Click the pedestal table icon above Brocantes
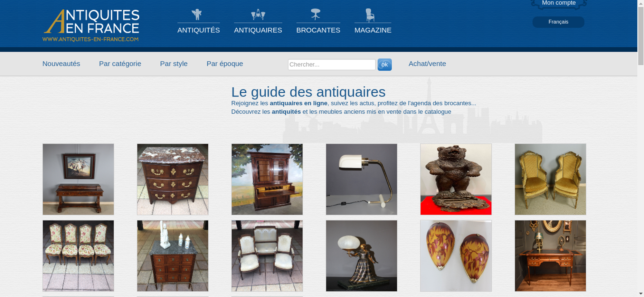Image resolution: width=644 pixels, height=297 pixels. [x=316, y=14]
